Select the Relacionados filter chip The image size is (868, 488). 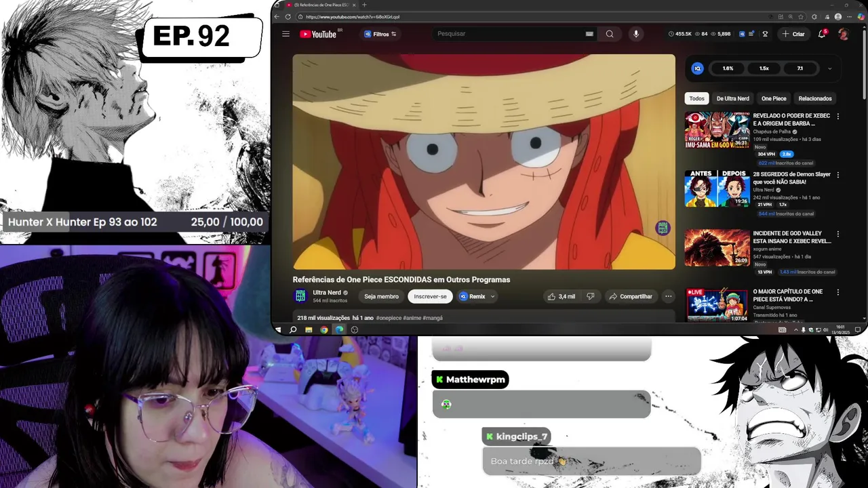(814, 98)
